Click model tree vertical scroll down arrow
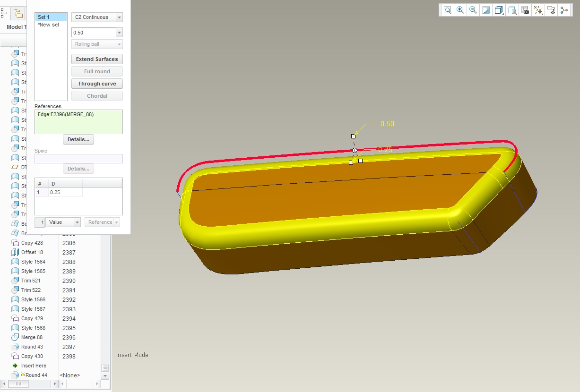The width and height of the screenshot is (580, 392). tap(105, 376)
